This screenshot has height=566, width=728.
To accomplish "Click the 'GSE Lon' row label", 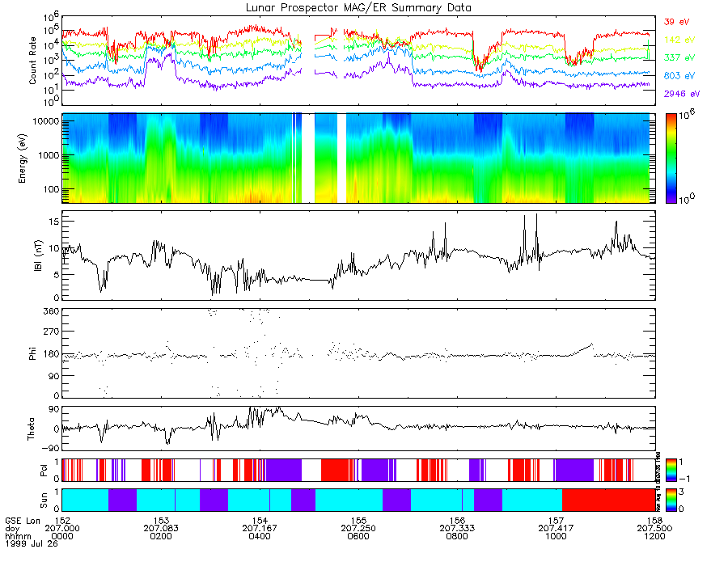I will point(23,521).
